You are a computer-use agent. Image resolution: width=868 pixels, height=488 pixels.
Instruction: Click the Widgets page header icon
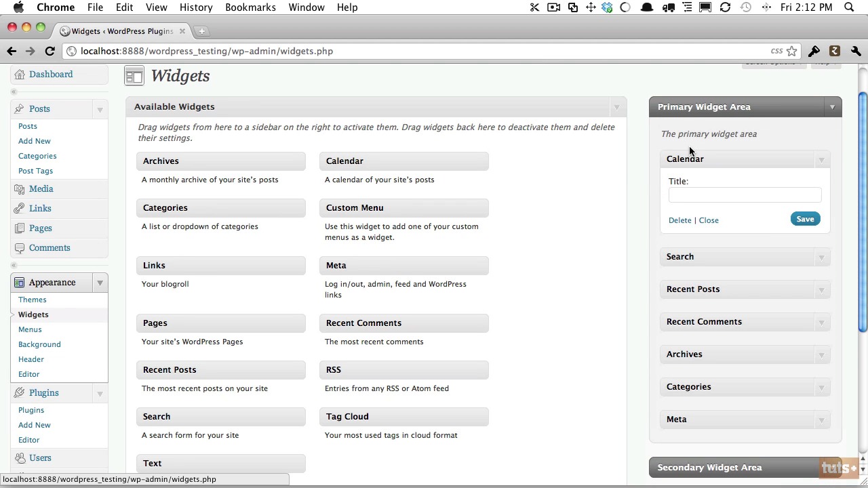click(134, 76)
